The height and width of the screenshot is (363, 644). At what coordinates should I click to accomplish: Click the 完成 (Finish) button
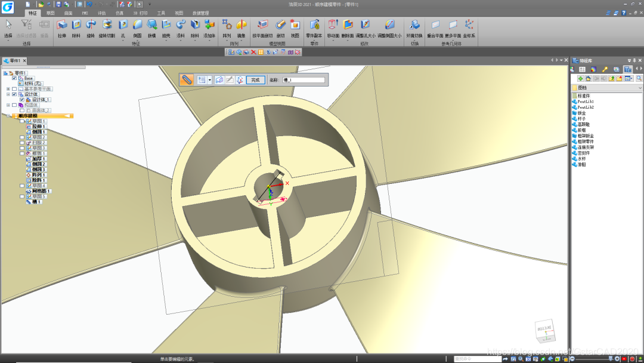pyautogui.click(x=255, y=79)
